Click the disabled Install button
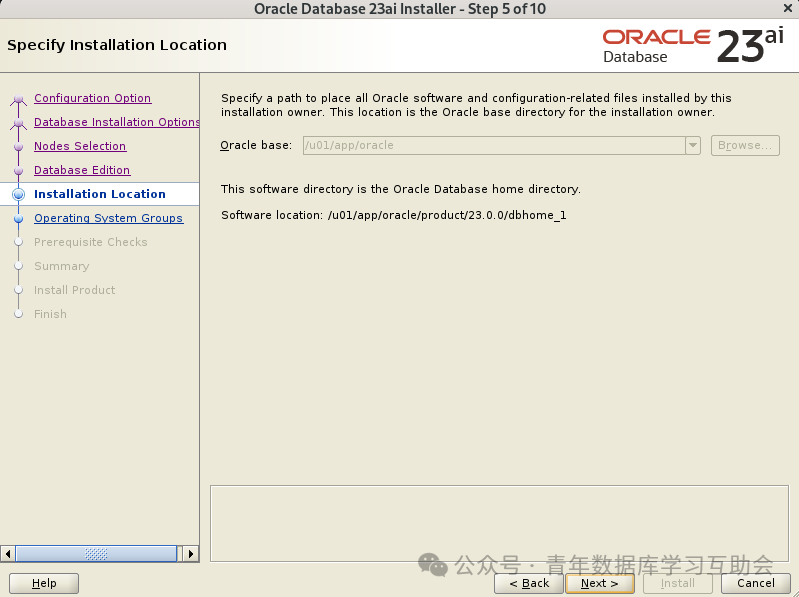799x597 pixels. coord(678,583)
